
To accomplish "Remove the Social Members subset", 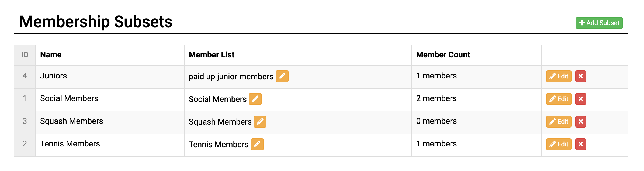I will [x=580, y=99].
